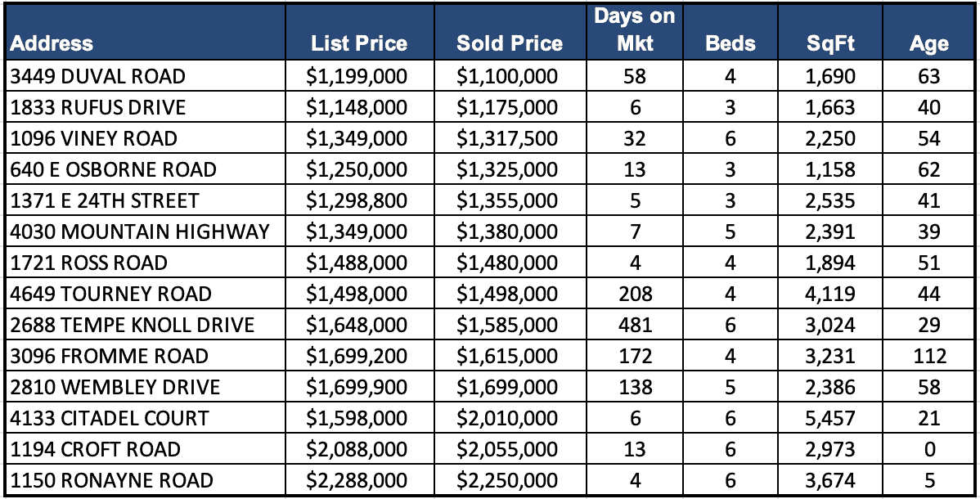Select the $2,288,000 list price cell
This screenshot has width=980, height=499.
(x=357, y=481)
